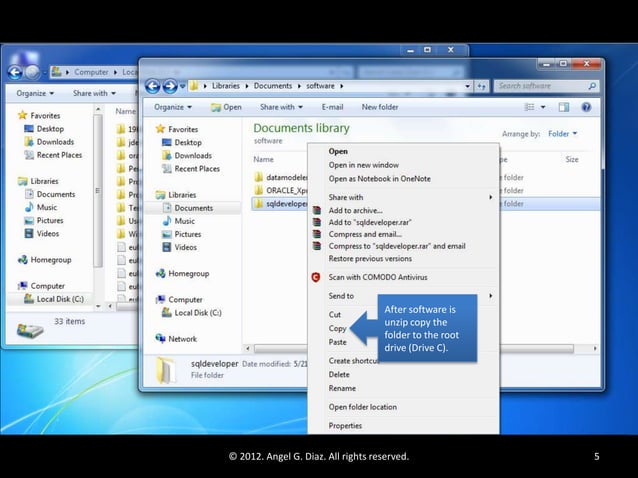Screen dimensions: 638x478
Task: Click the COMODO Antivirus shield icon
Action: [x=316, y=277]
